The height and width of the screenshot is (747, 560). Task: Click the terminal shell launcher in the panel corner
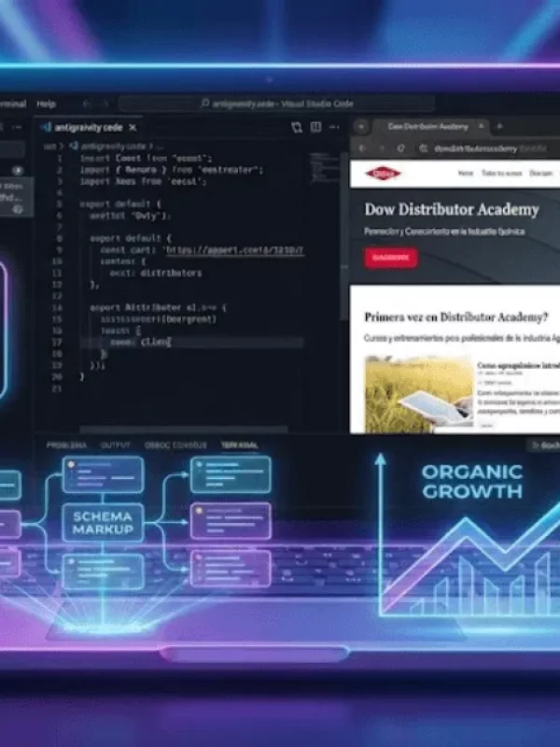tap(544, 445)
